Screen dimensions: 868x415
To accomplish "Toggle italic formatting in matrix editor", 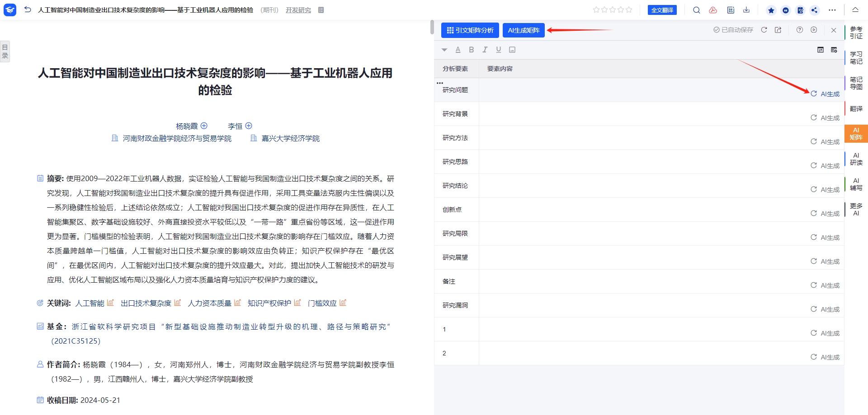I will tap(485, 50).
